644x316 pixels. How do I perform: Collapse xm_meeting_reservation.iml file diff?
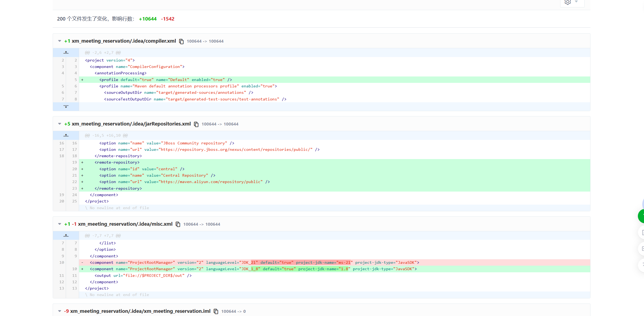coord(60,311)
